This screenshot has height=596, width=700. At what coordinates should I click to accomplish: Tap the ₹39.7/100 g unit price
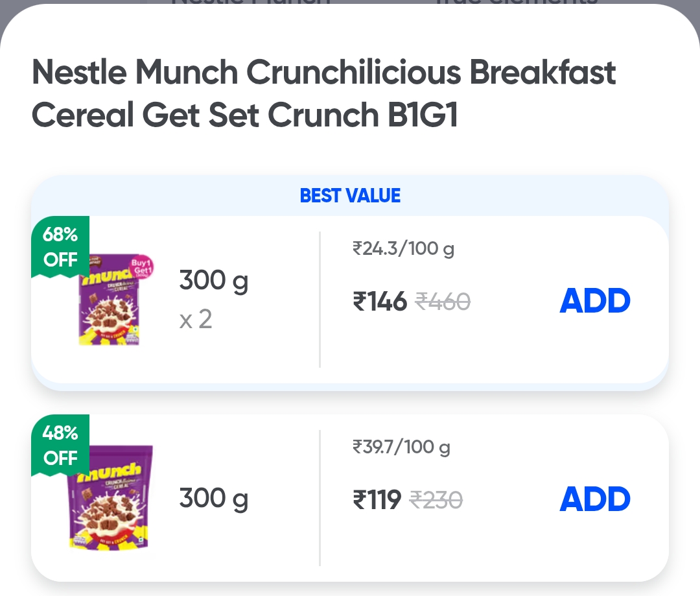click(x=401, y=447)
